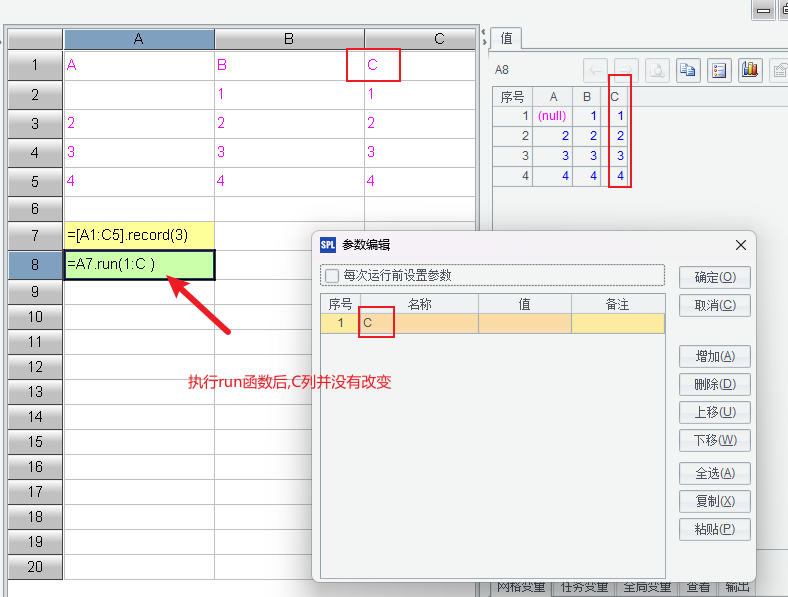Click the 值 cell of parameter row 1
788x597 pixels.
pyautogui.click(x=525, y=323)
